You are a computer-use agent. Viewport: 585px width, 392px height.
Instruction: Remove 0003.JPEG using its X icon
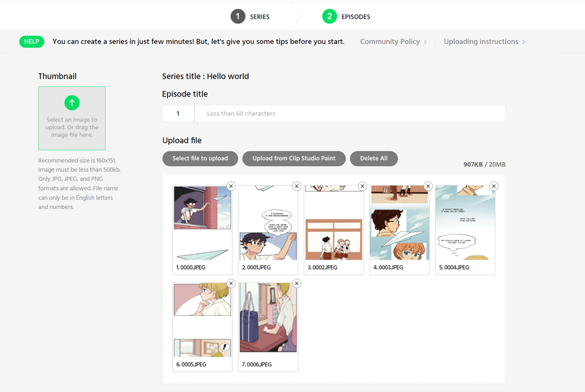click(x=428, y=186)
